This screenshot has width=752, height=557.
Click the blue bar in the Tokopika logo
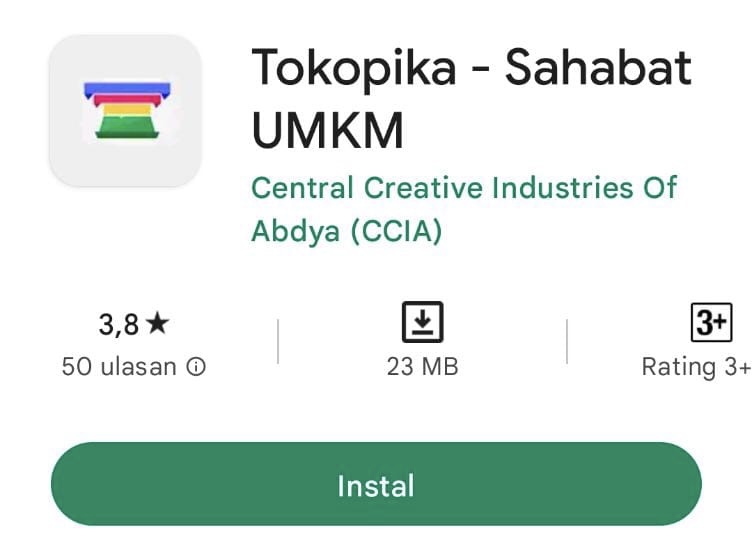tap(125, 89)
